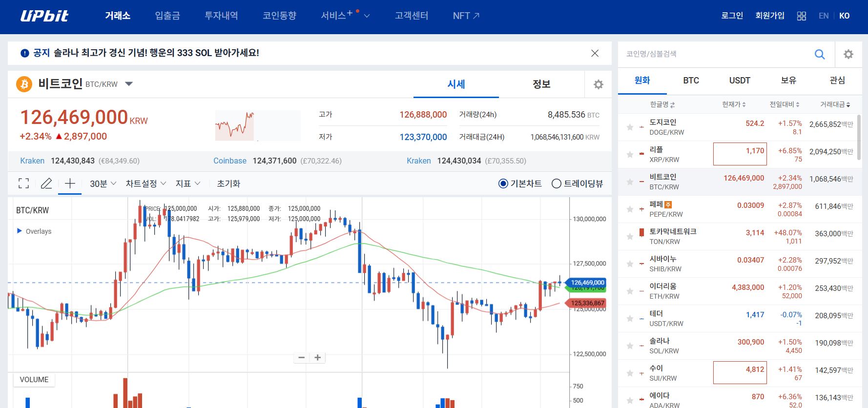Click the notice exclamation icon

point(25,53)
